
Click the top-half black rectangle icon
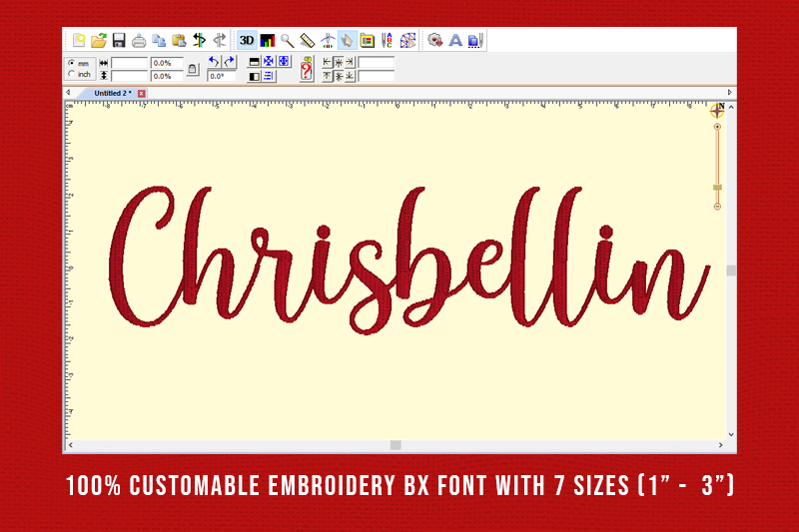[254, 62]
